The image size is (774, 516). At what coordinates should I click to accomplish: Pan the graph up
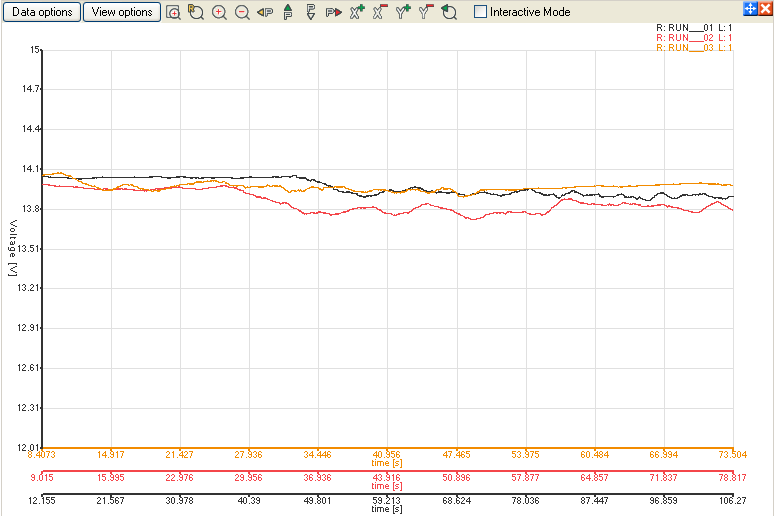pyautogui.click(x=288, y=13)
